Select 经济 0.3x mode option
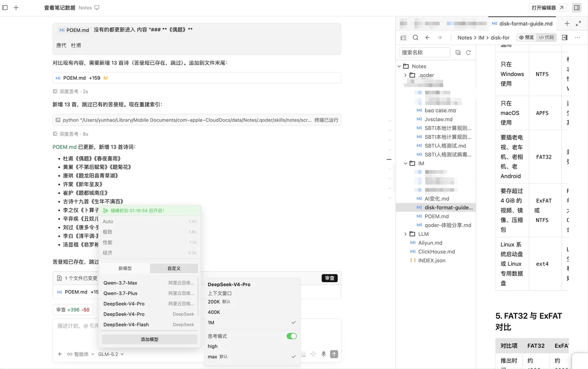588x369 pixels. click(x=150, y=253)
